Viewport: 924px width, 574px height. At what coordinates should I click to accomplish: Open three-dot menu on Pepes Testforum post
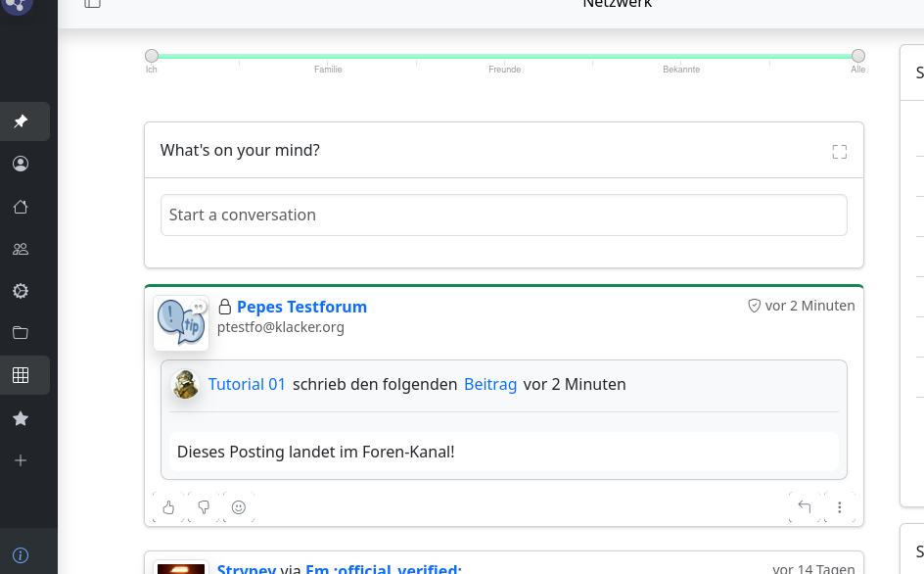[840, 507]
